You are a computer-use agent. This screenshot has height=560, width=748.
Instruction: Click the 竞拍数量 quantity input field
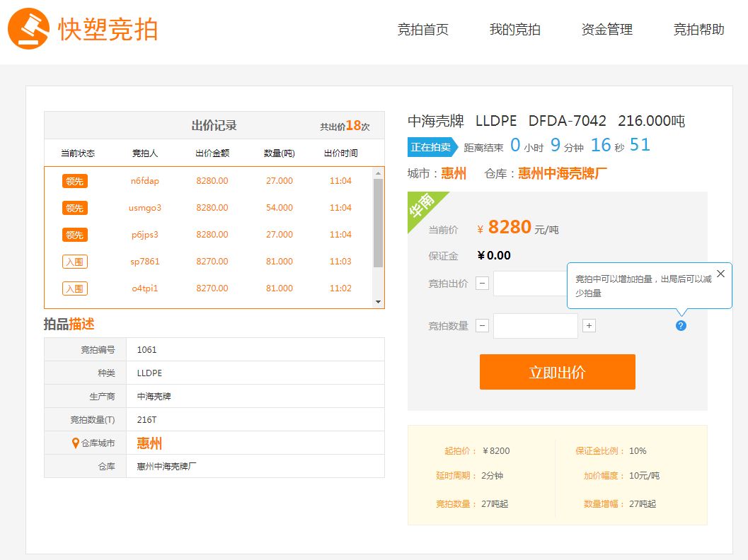[535, 326]
